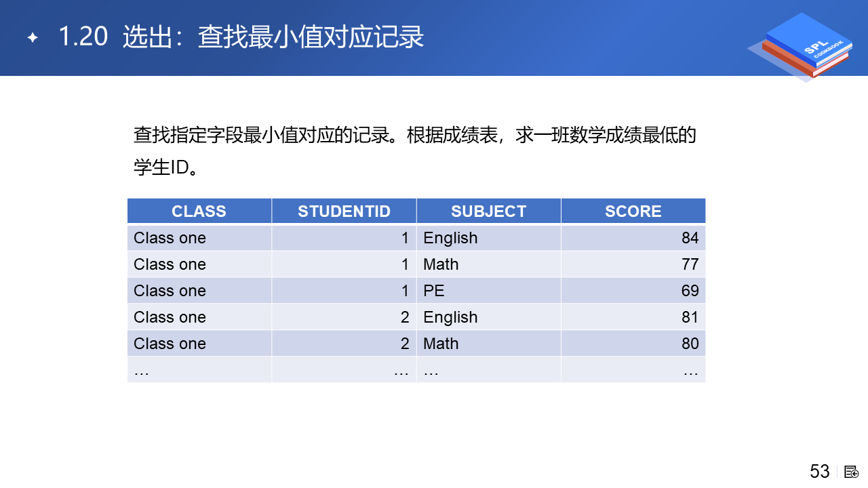Image resolution: width=868 pixels, height=488 pixels.
Task: Select the SCORE column header
Action: (x=633, y=211)
